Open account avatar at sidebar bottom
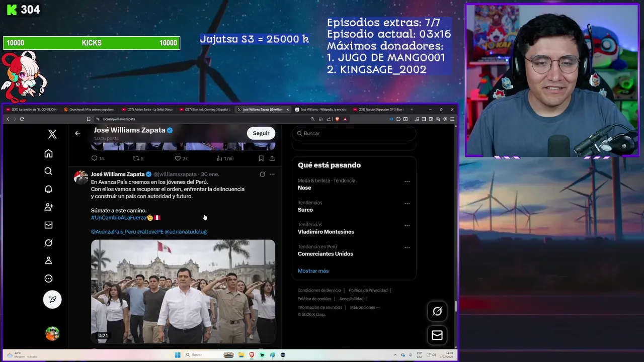This screenshot has height=362, width=644. coord(52,333)
